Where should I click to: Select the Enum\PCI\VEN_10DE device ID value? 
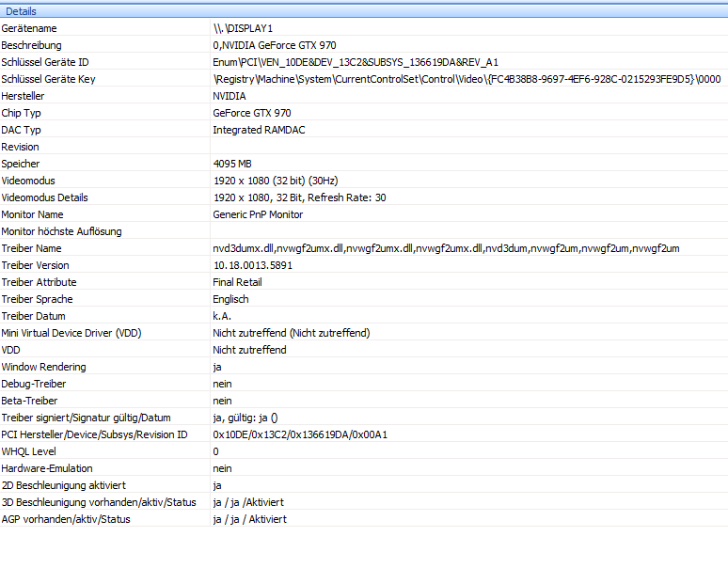point(356,62)
